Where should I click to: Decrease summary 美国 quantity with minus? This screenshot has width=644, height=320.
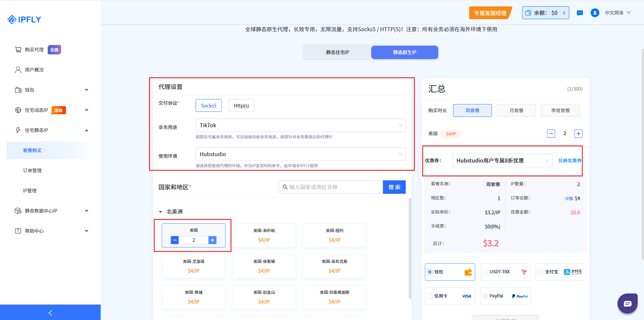[x=551, y=134]
